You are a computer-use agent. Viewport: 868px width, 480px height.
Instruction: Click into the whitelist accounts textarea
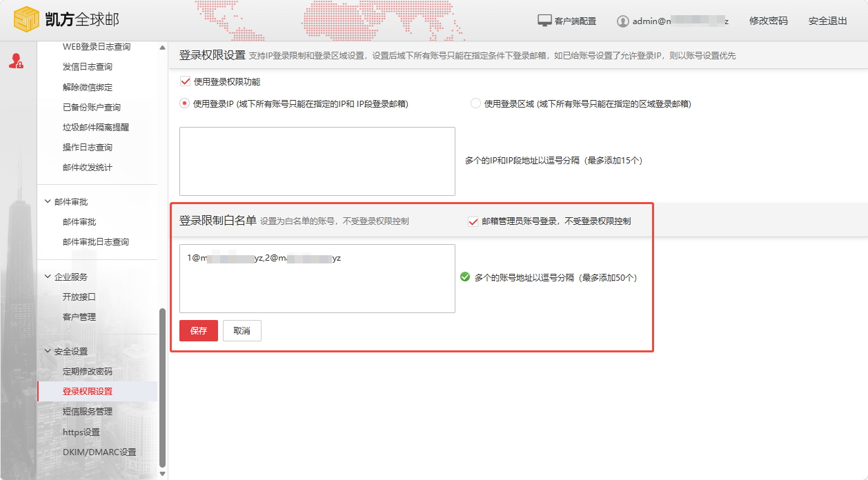[x=317, y=279]
